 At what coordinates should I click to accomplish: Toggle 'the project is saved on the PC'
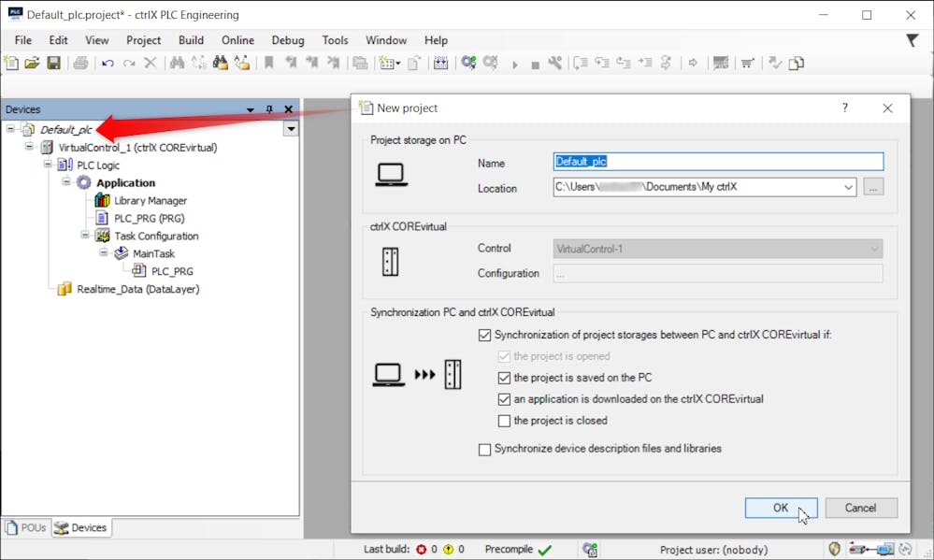click(504, 378)
